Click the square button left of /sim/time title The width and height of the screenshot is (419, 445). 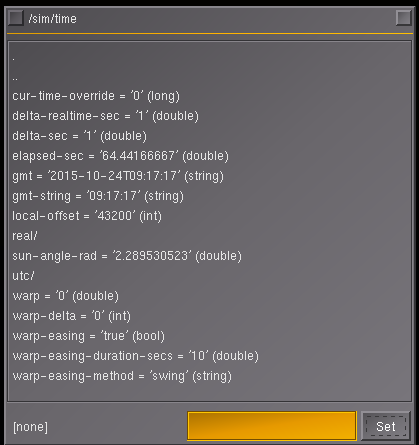coord(16,18)
